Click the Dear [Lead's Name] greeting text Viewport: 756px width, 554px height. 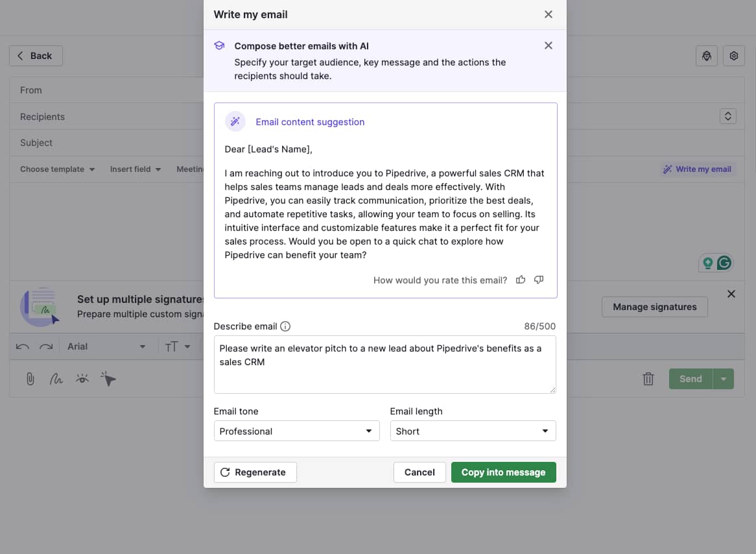coord(268,149)
